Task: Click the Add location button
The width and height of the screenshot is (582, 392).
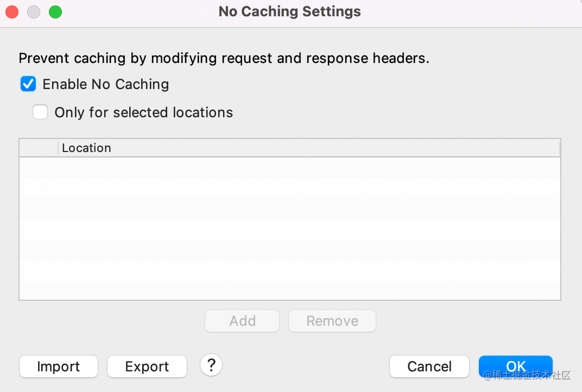Action: tap(242, 321)
